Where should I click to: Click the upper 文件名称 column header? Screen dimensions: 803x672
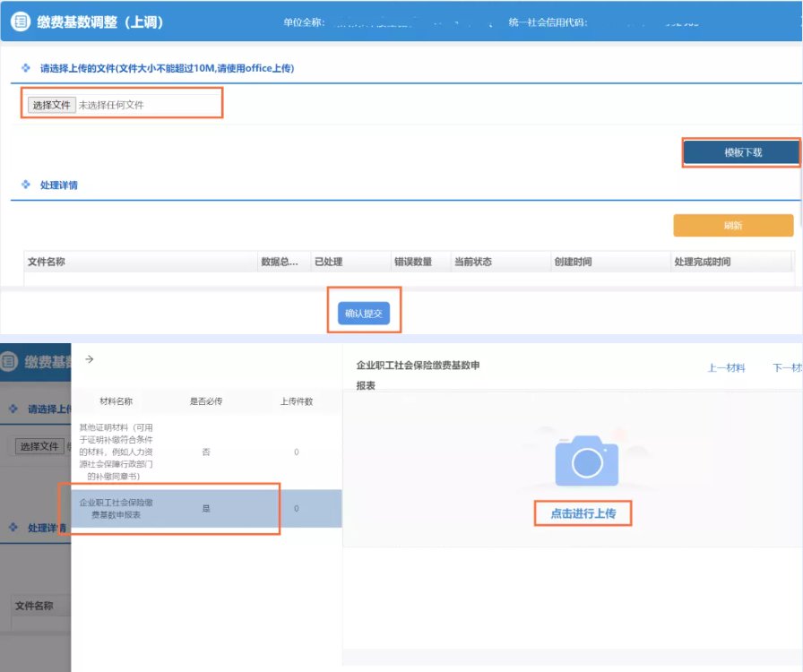pos(47,262)
